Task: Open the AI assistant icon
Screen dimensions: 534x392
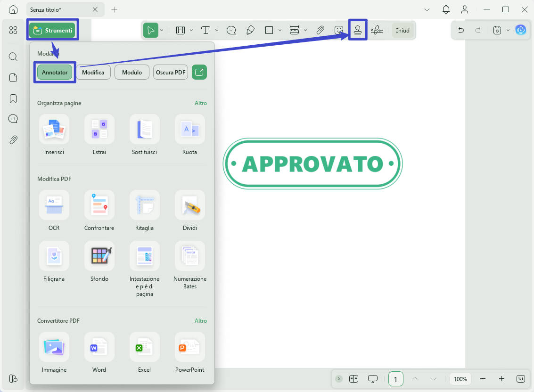Action: [521, 30]
